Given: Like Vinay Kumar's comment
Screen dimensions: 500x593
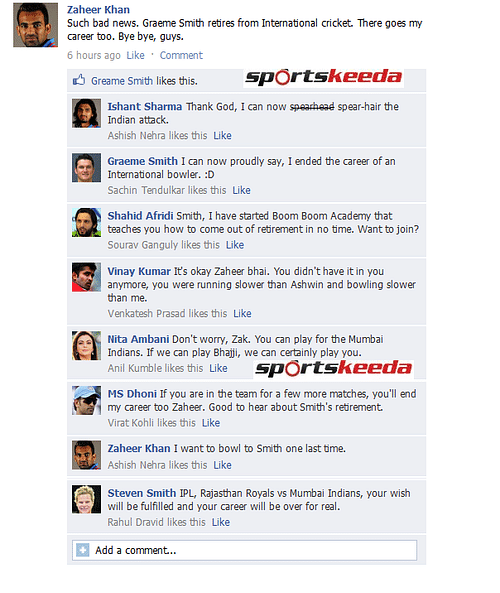Looking at the screenshot, I should (x=242, y=314).
